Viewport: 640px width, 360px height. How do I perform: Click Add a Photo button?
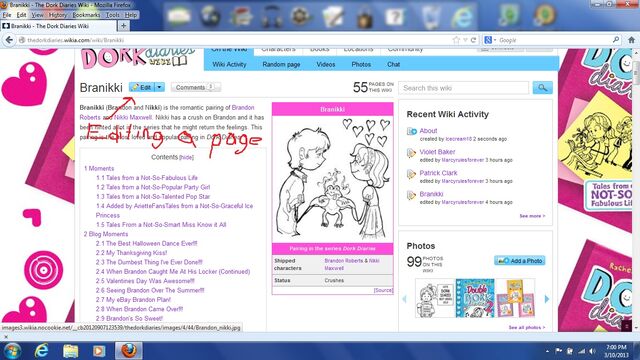(520, 260)
